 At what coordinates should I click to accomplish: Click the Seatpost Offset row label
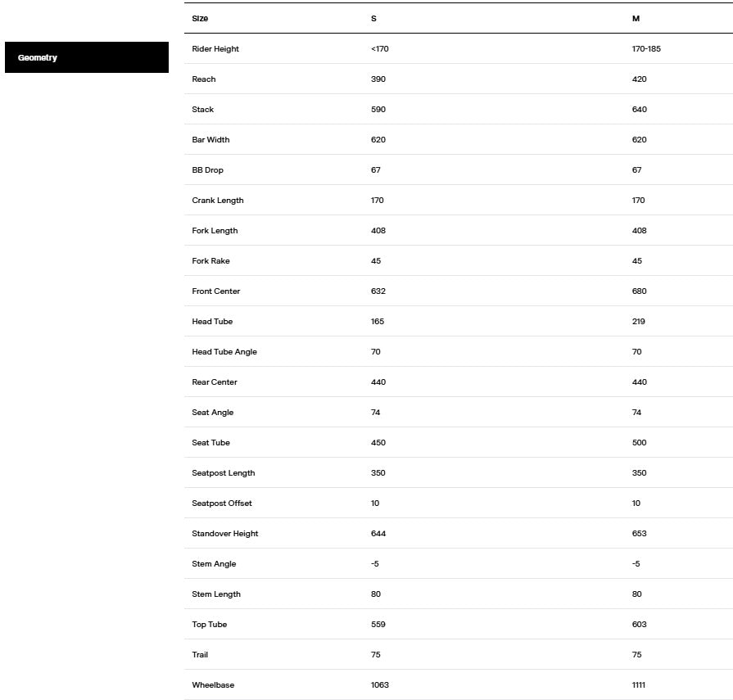click(x=222, y=504)
